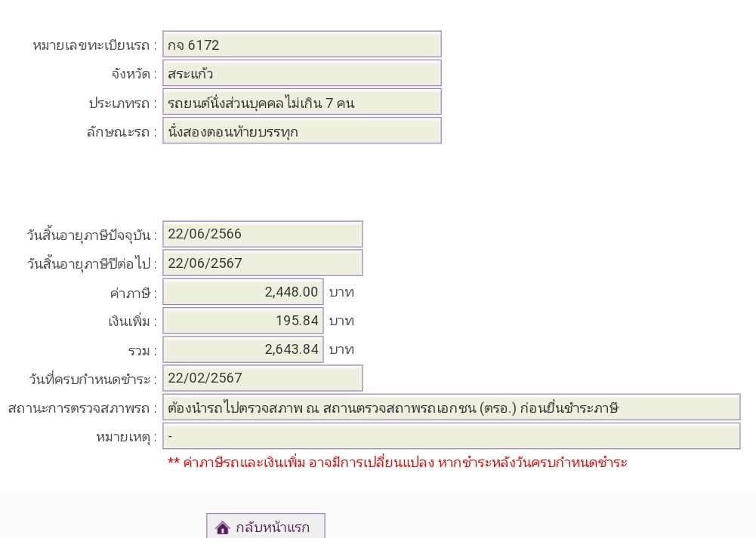Click the province field สระแก้ว
756x538 pixels.
[302, 73]
